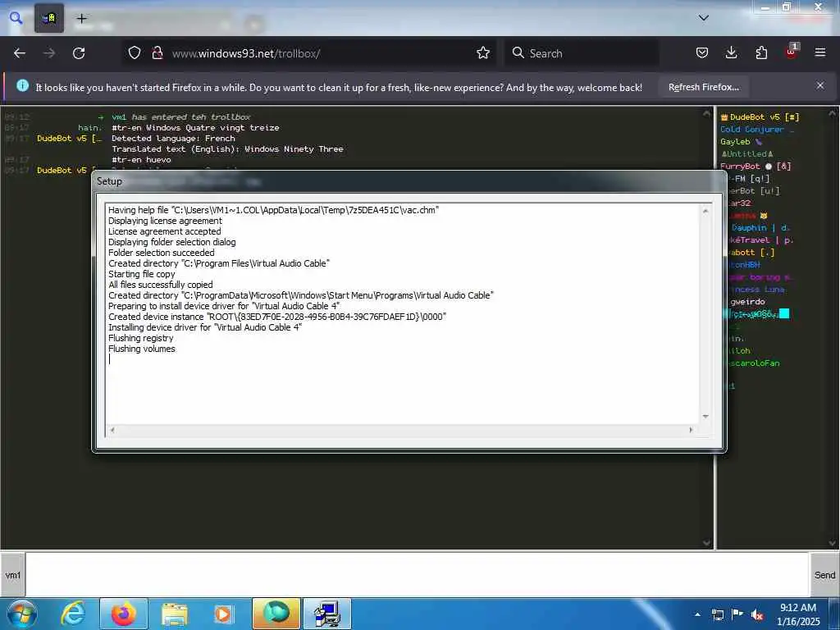This screenshot has width=840, height=630.
Task: Open the Windows Start menu
Action: pyautogui.click(x=21, y=614)
